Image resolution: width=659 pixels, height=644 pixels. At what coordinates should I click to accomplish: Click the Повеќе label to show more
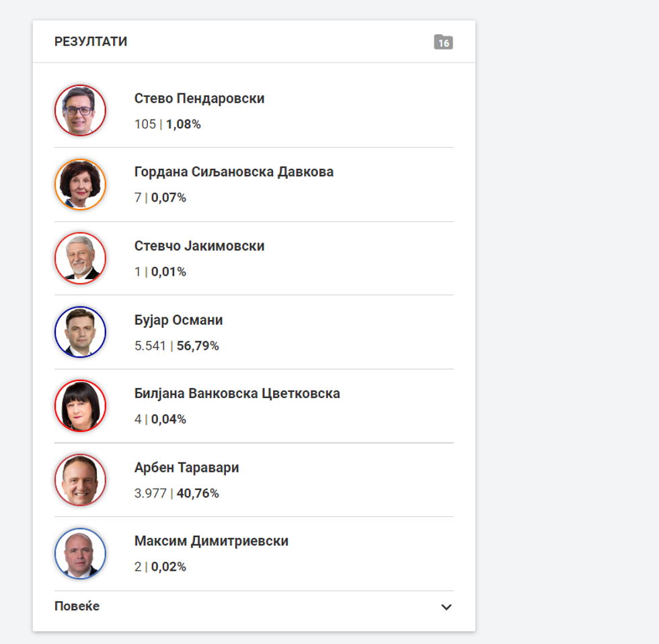[77, 606]
